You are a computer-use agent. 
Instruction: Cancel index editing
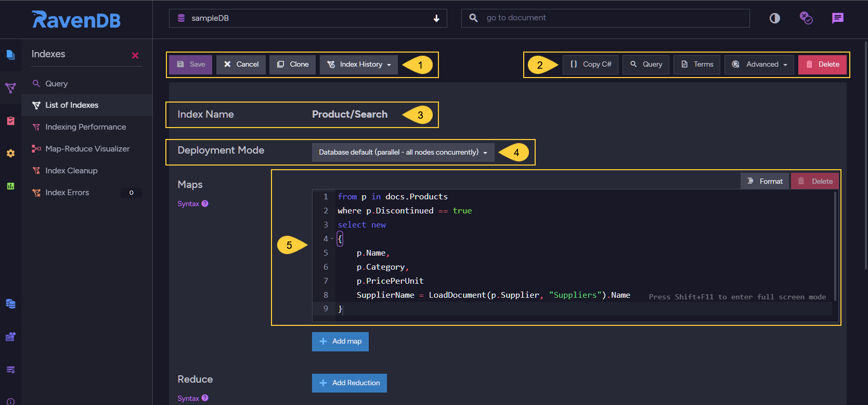pyautogui.click(x=241, y=65)
